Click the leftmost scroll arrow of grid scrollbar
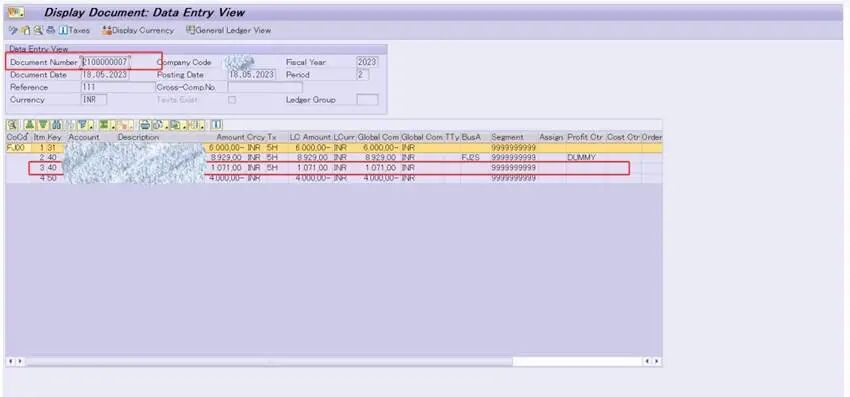 tap(11, 361)
